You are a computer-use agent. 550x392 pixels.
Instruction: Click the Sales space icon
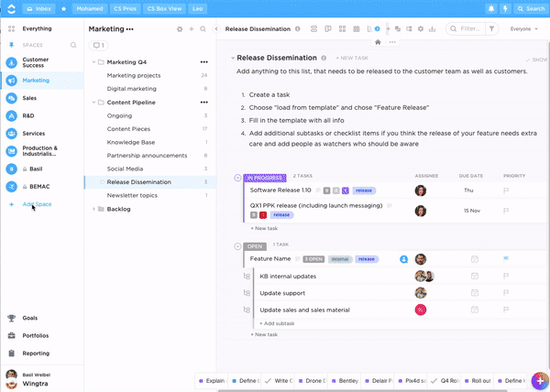pyautogui.click(x=12, y=98)
